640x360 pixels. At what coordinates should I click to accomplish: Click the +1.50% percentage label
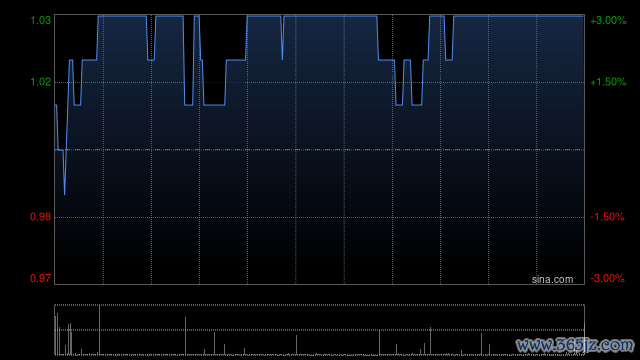608,82
